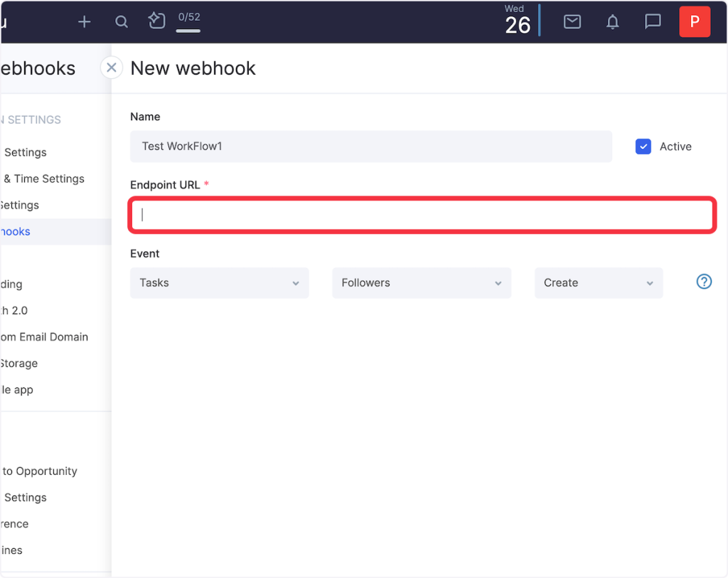
Task: Click the plus add-new icon
Action: tap(85, 22)
